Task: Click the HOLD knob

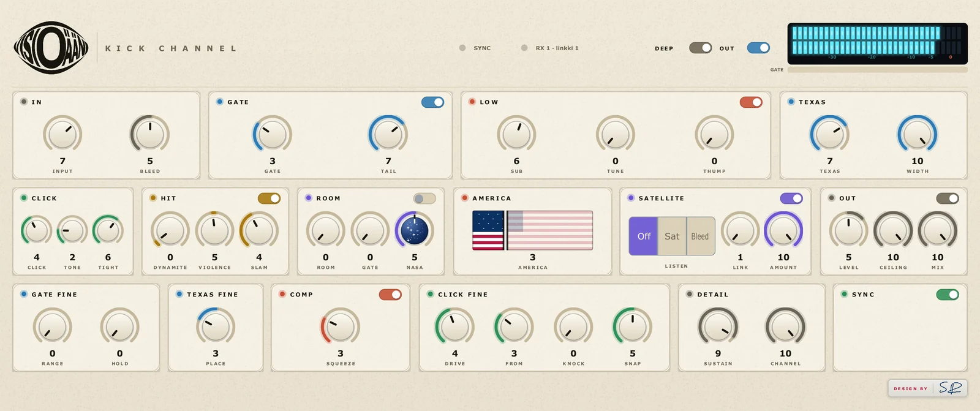Action: (x=120, y=327)
